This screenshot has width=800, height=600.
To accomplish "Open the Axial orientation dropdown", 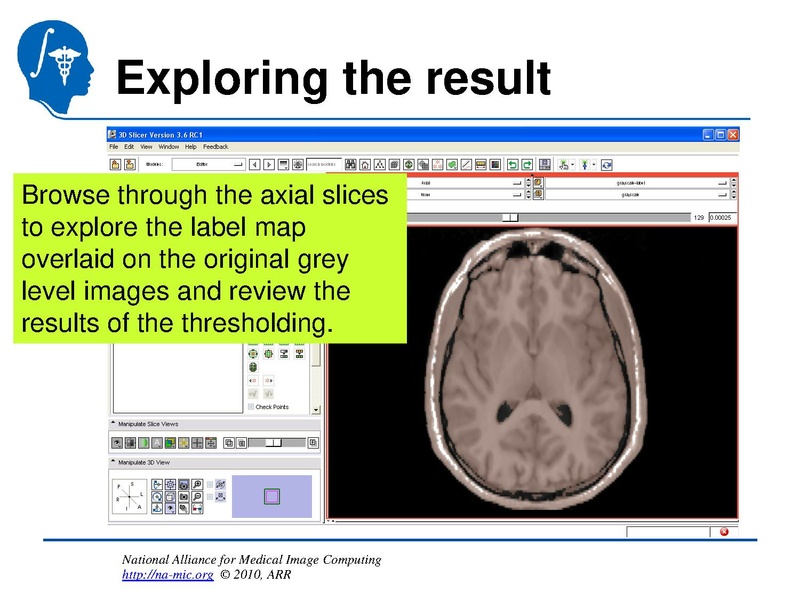I will click(515, 182).
